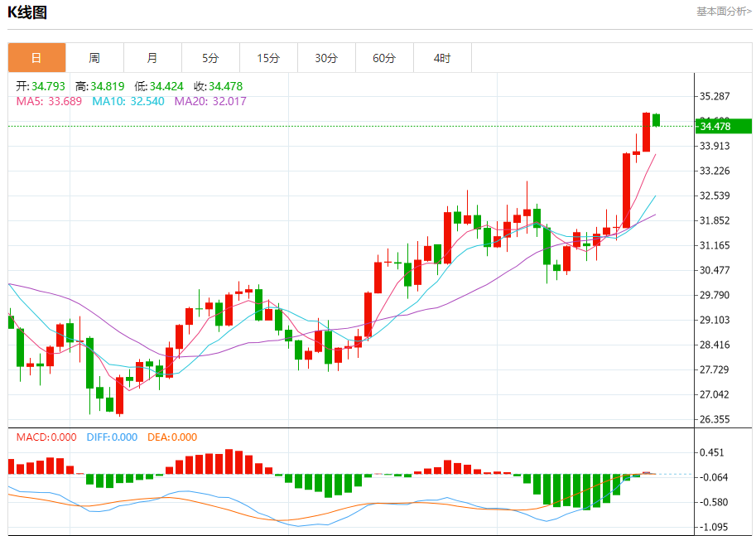
Task: Switch to the 日 daily chart tab
Action: point(36,58)
